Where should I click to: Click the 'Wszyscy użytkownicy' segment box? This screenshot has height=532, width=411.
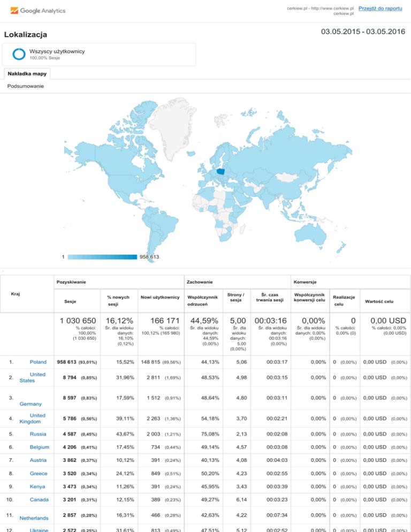100,54
